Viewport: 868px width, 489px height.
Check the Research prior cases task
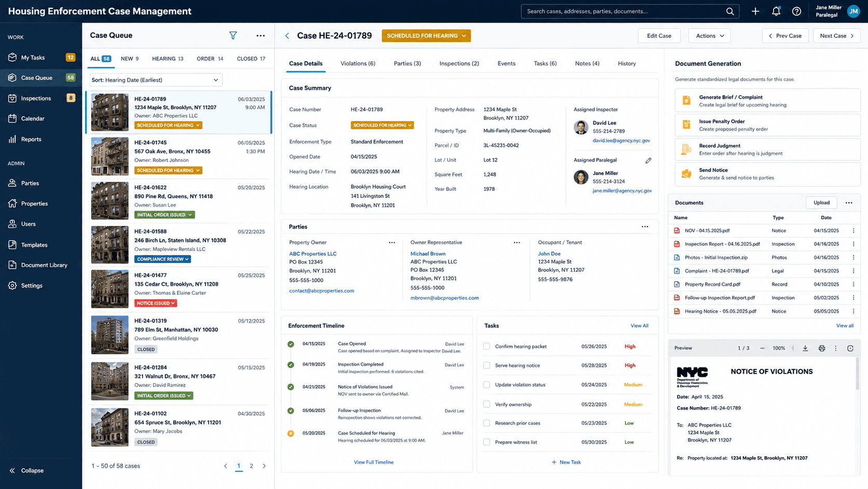(x=486, y=423)
